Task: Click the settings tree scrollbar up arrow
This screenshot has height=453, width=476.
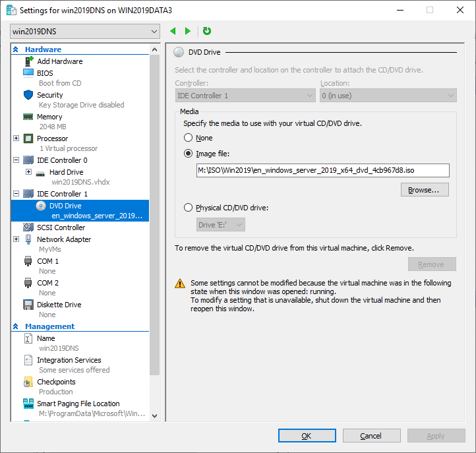Action: [x=154, y=49]
